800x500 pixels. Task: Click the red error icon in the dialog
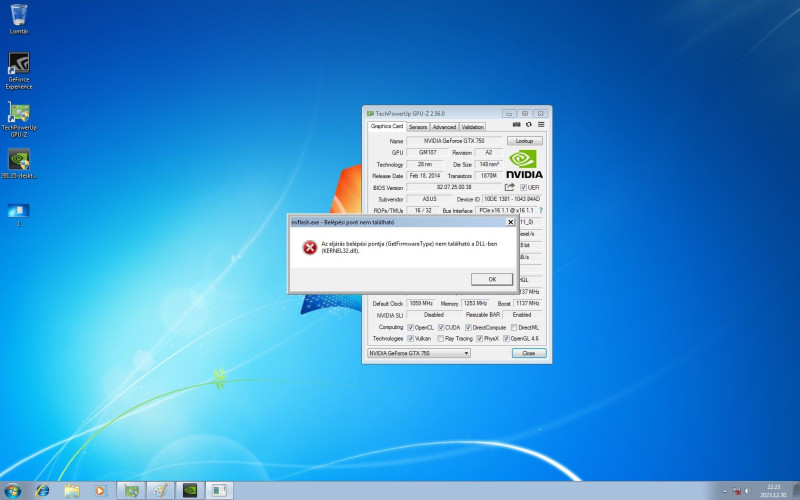tap(310, 247)
